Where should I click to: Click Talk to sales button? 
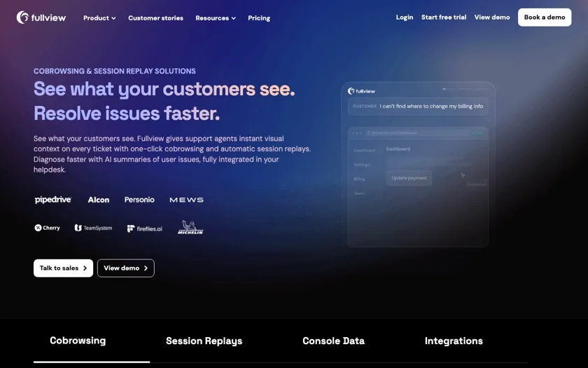(64, 268)
